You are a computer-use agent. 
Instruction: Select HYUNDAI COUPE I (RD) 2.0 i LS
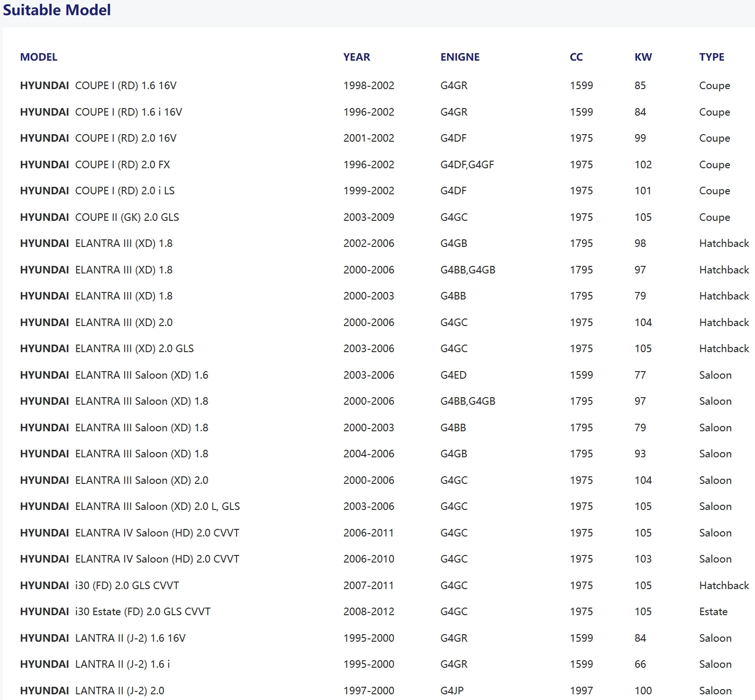97,191
